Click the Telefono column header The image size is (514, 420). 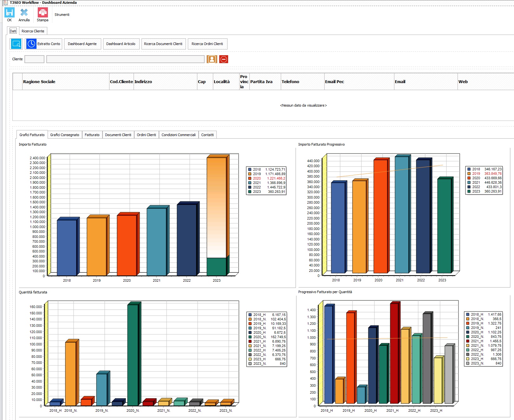pos(303,82)
